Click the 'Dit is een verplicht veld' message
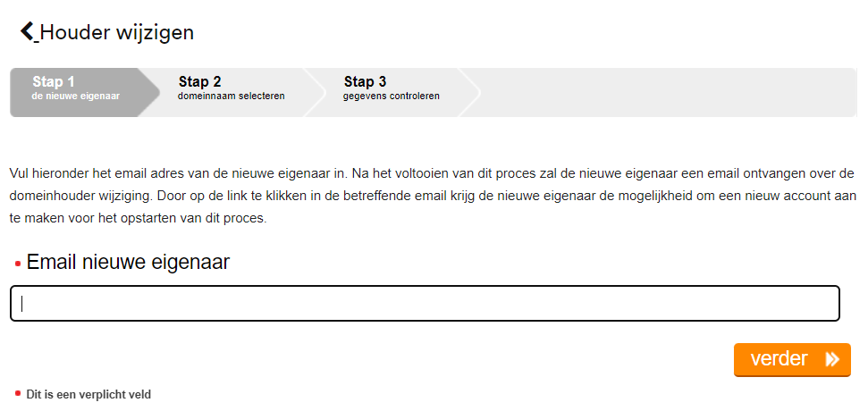Screen dimensions: 868x411 [88, 393]
